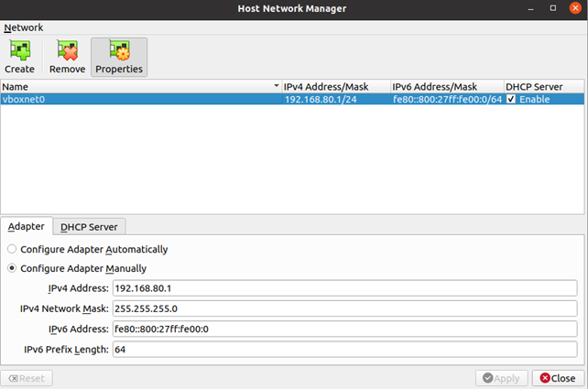
Task: Click the fe80::800:27ff:fe00:0/64 cell
Action: coord(447,99)
